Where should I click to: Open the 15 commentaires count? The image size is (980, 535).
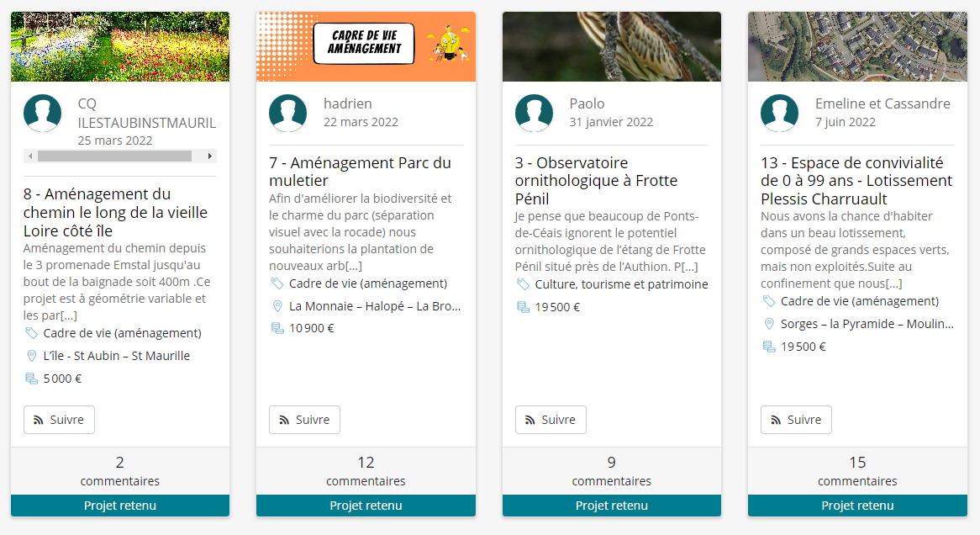point(857,471)
